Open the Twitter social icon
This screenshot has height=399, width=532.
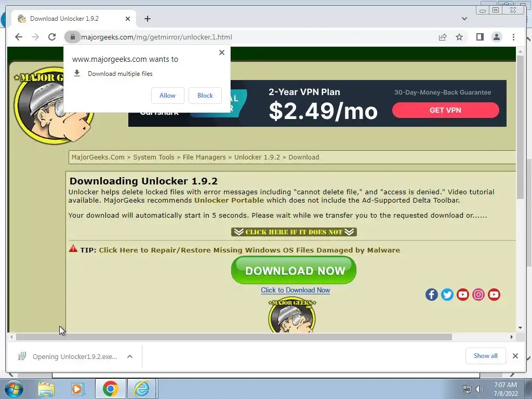pos(447,295)
